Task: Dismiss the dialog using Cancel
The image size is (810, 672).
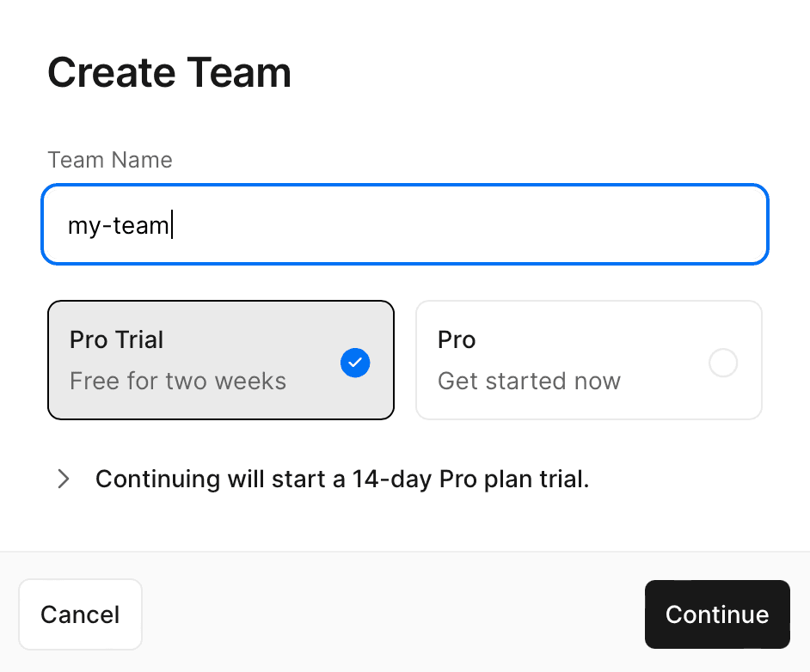Action: (80, 614)
